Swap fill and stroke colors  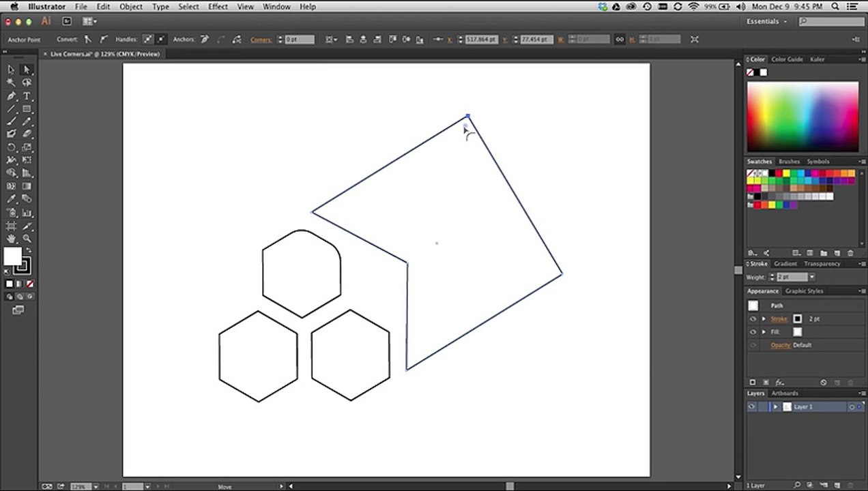click(29, 250)
